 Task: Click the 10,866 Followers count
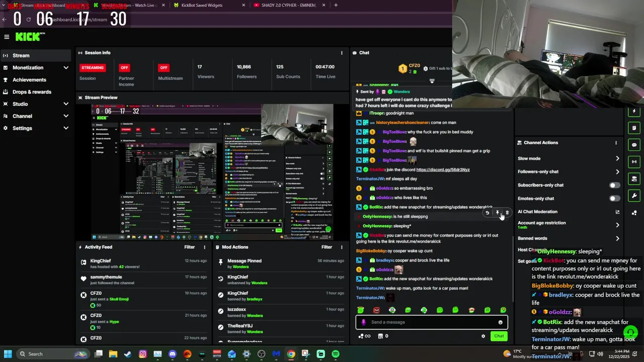click(244, 67)
